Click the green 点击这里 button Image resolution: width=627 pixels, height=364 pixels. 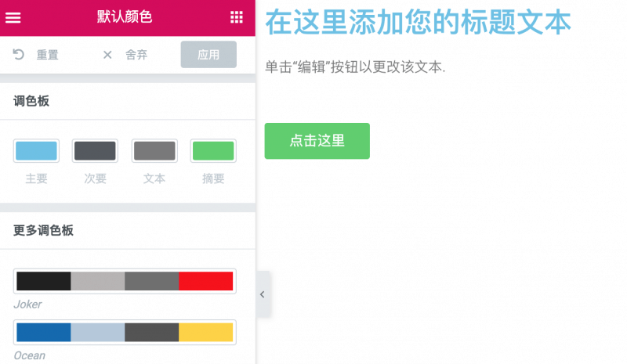coord(317,141)
